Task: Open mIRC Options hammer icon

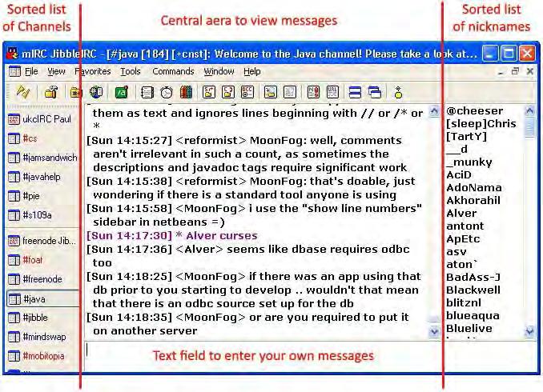Action: (51, 92)
